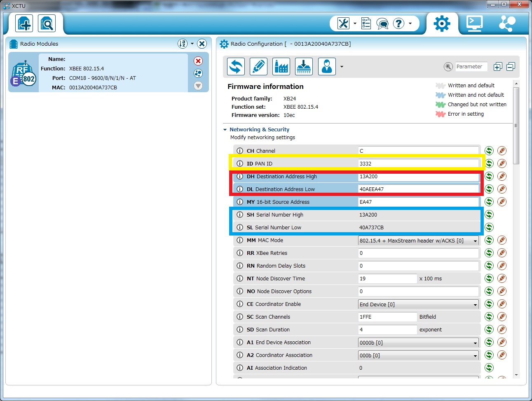This screenshot has width=532, height=401.
Task: Write the PAN ID parameter
Action: click(502, 163)
